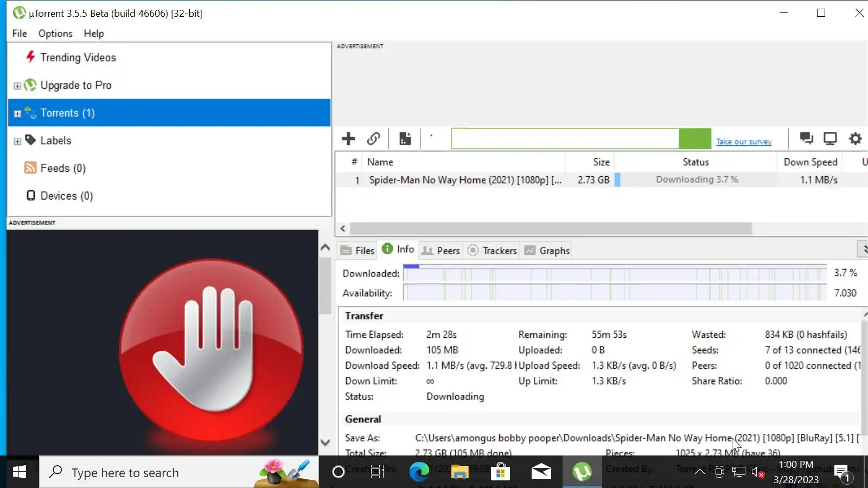Open the Options menu

point(55,34)
